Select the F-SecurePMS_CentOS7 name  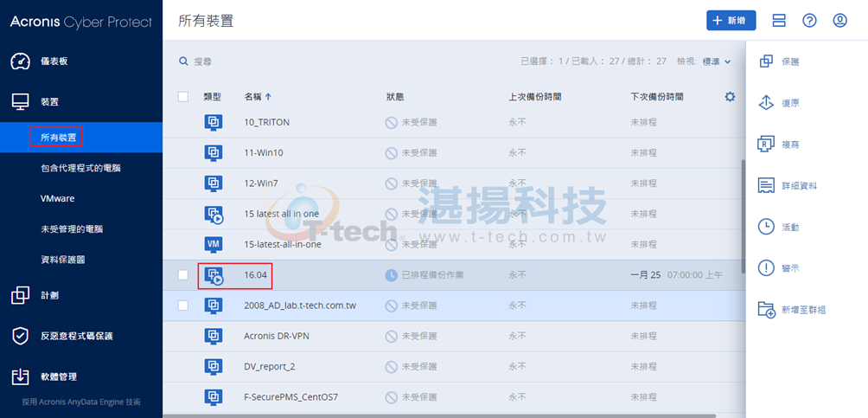coord(290,397)
